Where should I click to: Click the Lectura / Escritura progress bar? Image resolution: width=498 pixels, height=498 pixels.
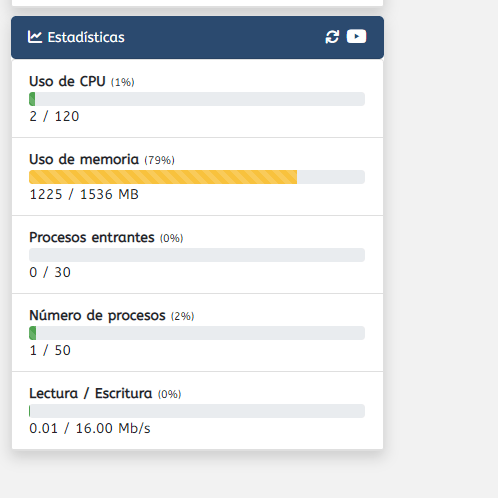(197, 411)
